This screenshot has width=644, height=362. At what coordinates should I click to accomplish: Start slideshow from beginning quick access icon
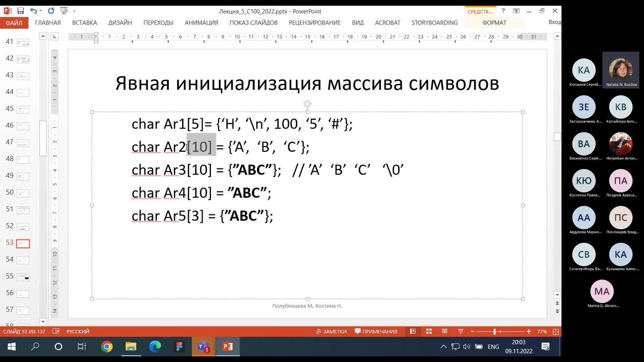[64, 11]
